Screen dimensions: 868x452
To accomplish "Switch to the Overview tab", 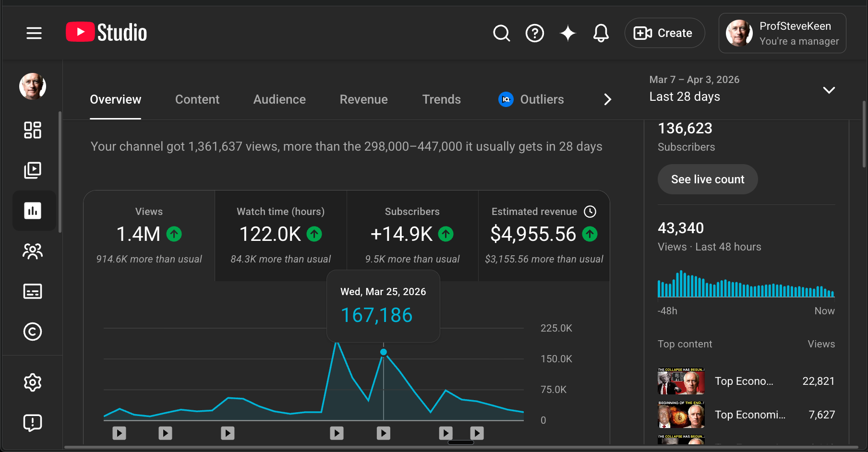I will click(116, 99).
